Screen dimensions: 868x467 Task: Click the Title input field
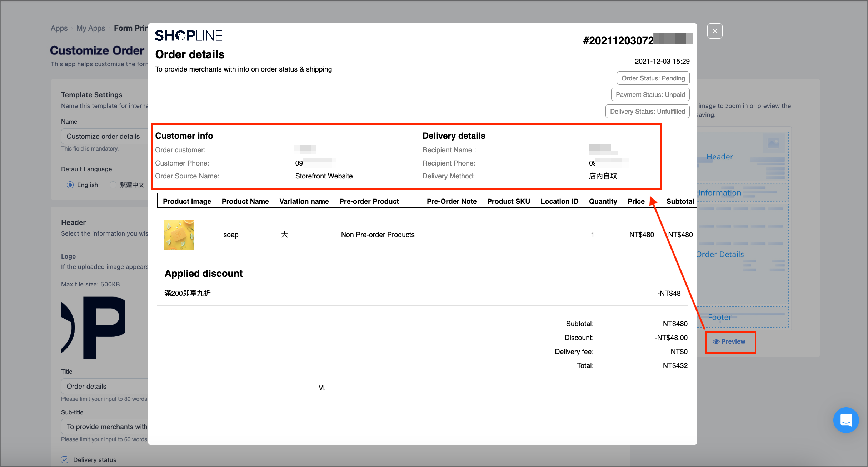coord(105,386)
